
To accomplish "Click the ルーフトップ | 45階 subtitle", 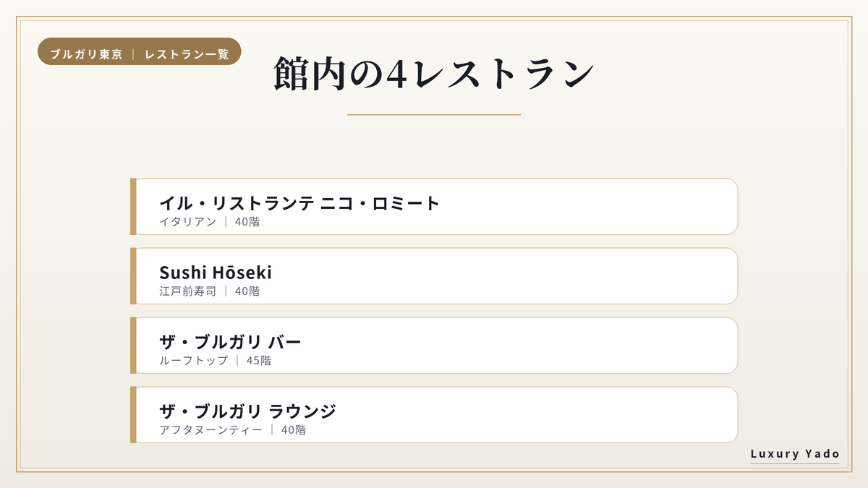I will click(x=216, y=361).
